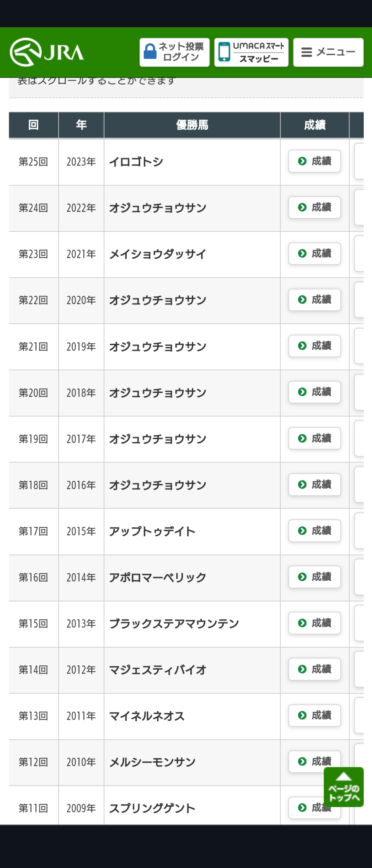Screen dimensions: 372x868
Task: Open ネット投票ログイン login button
Action: tap(174, 53)
